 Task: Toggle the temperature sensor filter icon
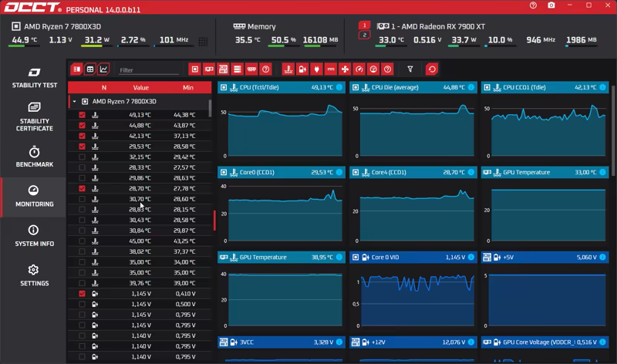coord(288,69)
